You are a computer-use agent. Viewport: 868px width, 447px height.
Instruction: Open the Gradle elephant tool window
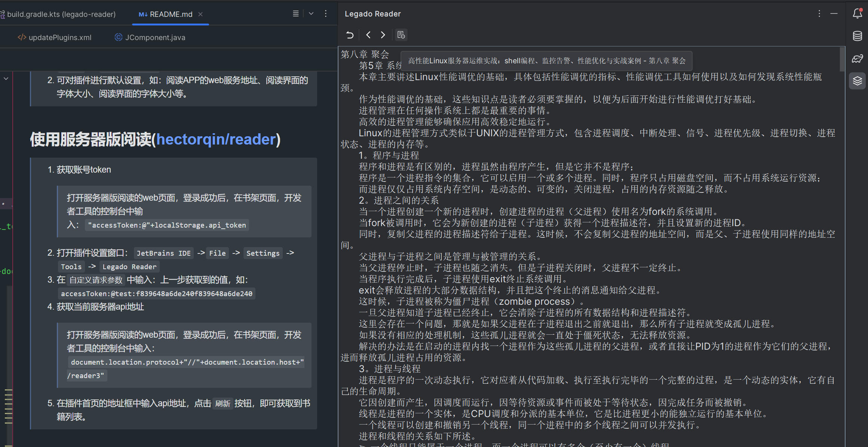858,58
